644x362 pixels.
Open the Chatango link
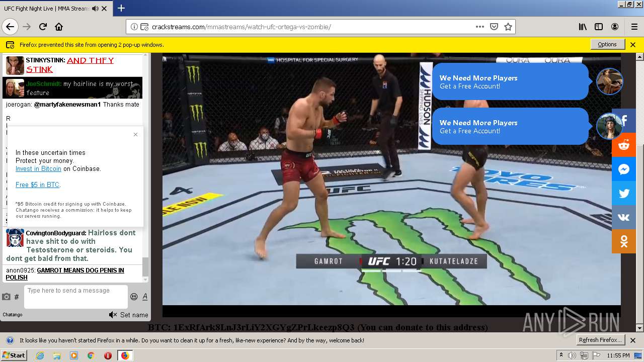[13, 315]
